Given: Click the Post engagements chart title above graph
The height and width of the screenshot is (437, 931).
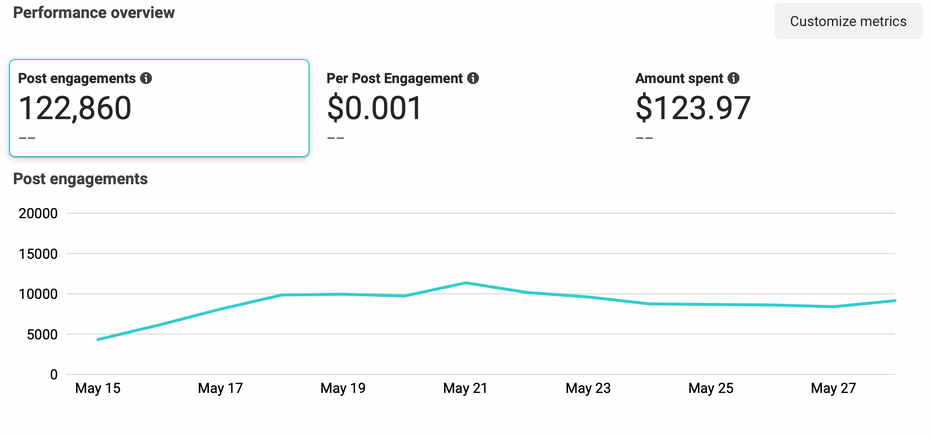Looking at the screenshot, I should tap(80, 179).
